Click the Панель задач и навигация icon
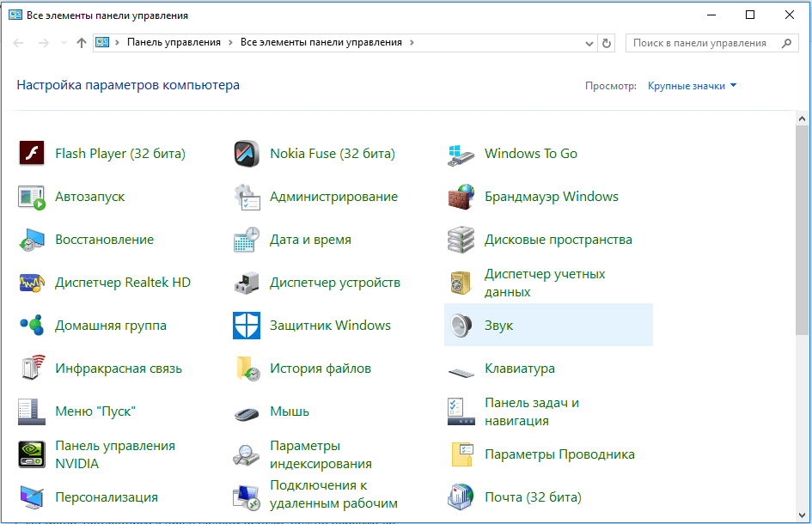Viewport: 812px width, 524px height. click(x=461, y=411)
